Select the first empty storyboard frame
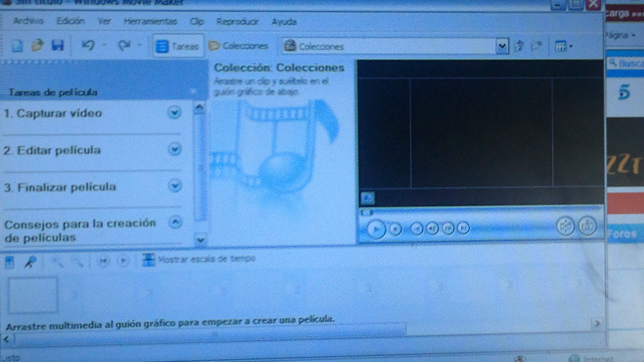Image resolution: width=644 pixels, height=362 pixels. pos(33,295)
